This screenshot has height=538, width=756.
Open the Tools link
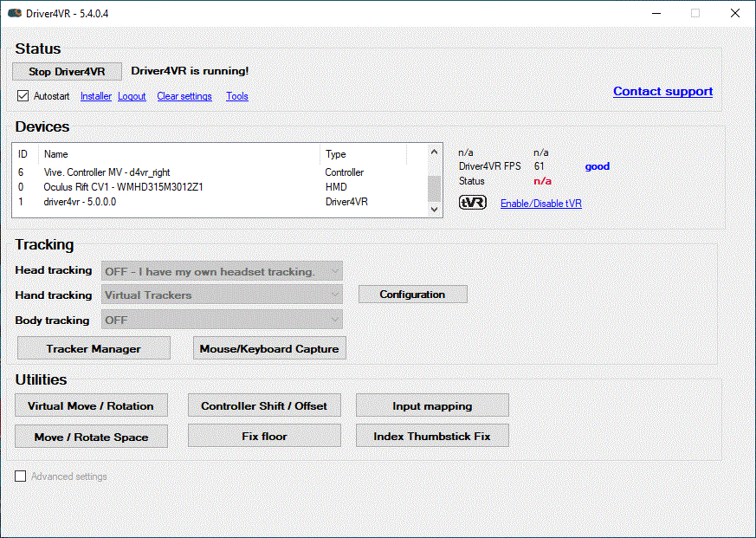[x=237, y=96]
